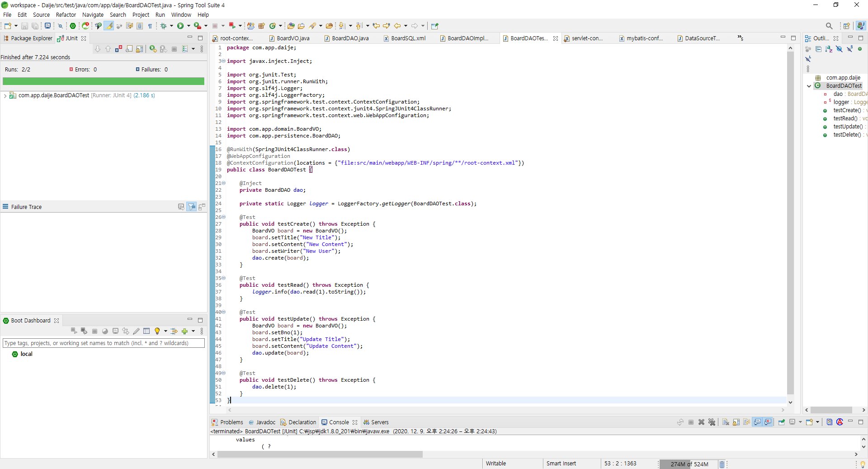
Task: Click Remove Launch icon in Console
Action: (701, 422)
